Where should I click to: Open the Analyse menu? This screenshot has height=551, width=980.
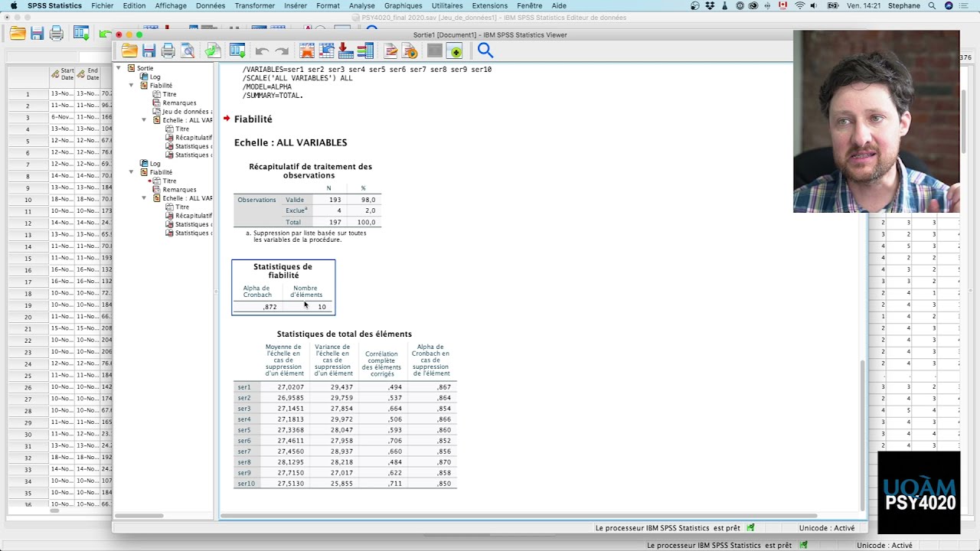pyautogui.click(x=362, y=5)
